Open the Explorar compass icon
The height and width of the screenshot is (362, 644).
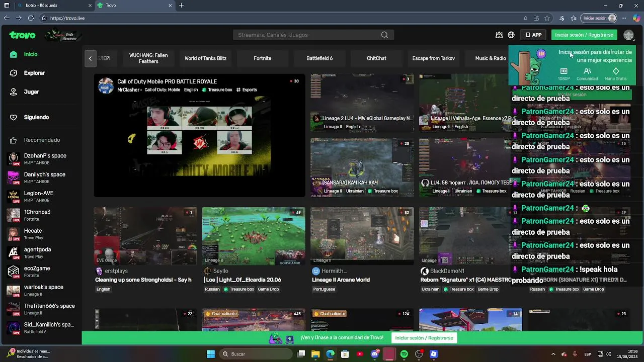14,73
